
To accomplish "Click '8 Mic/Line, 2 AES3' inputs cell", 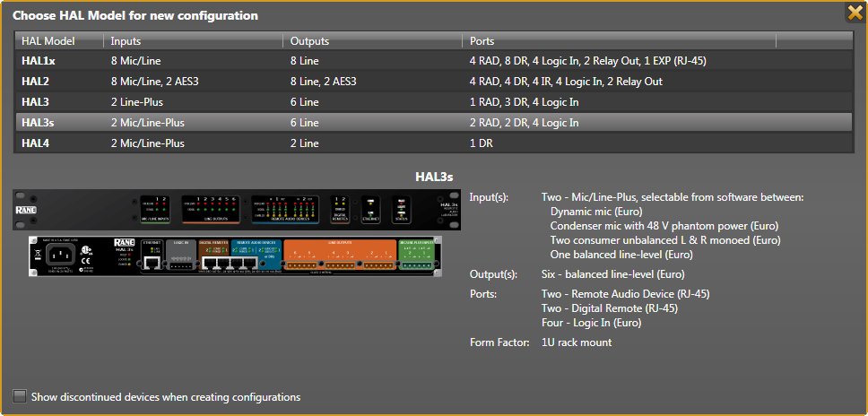I will tap(154, 82).
